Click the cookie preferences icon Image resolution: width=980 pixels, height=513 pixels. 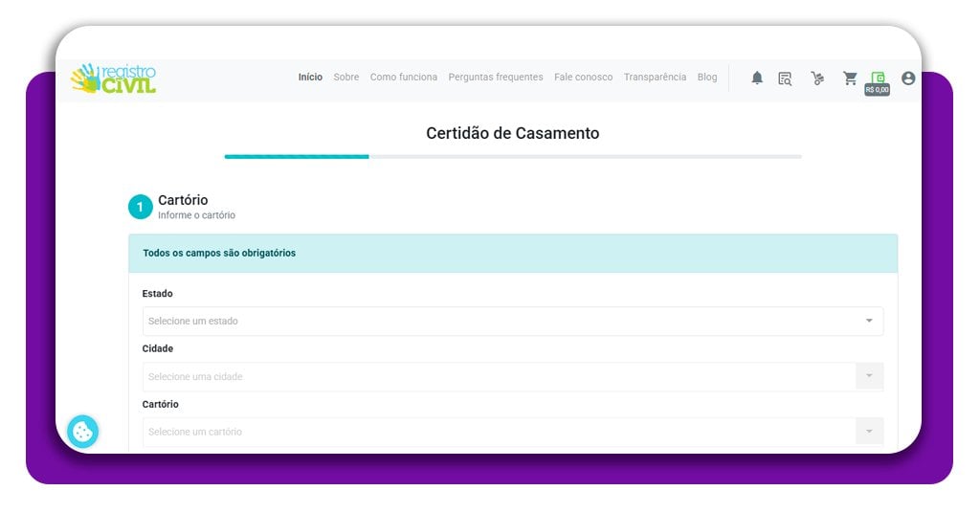click(x=83, y=432)
